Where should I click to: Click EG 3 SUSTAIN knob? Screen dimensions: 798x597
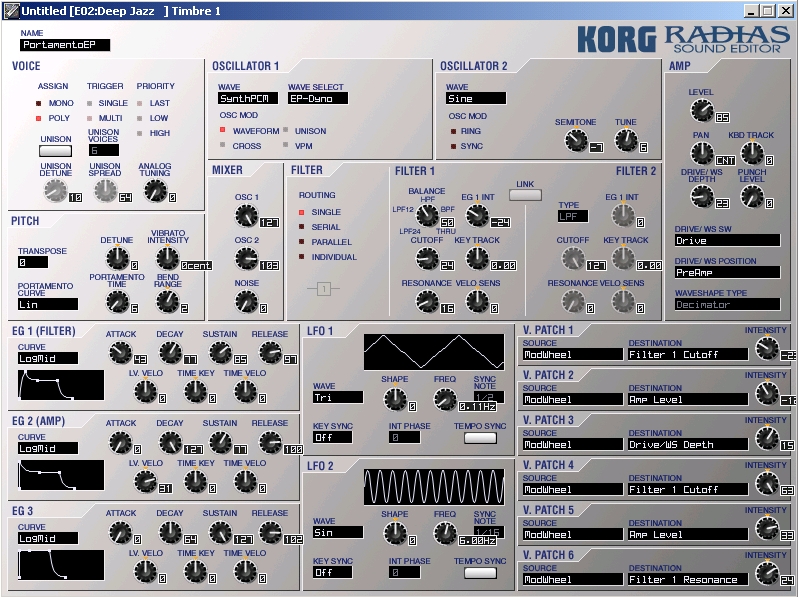pos(220,533)
